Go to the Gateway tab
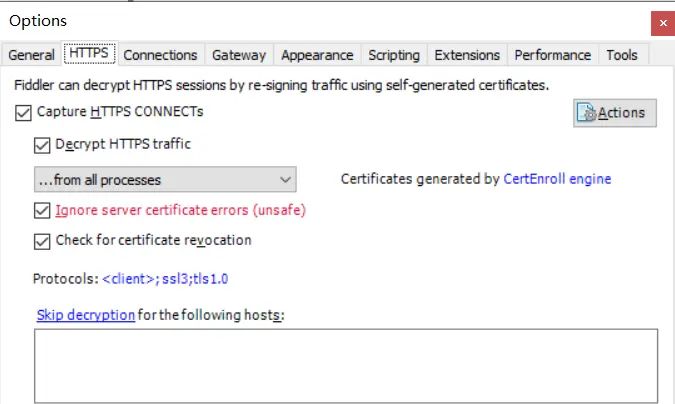This screenshot has height=404, width=675. point(239,55)
